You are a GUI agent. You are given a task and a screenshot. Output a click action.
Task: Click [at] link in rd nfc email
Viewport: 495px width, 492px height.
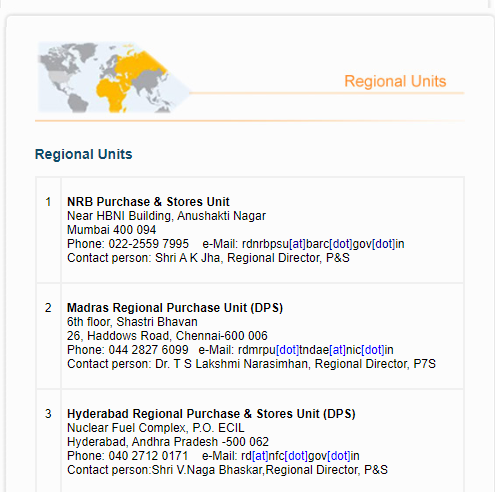(x=260, y=456)
